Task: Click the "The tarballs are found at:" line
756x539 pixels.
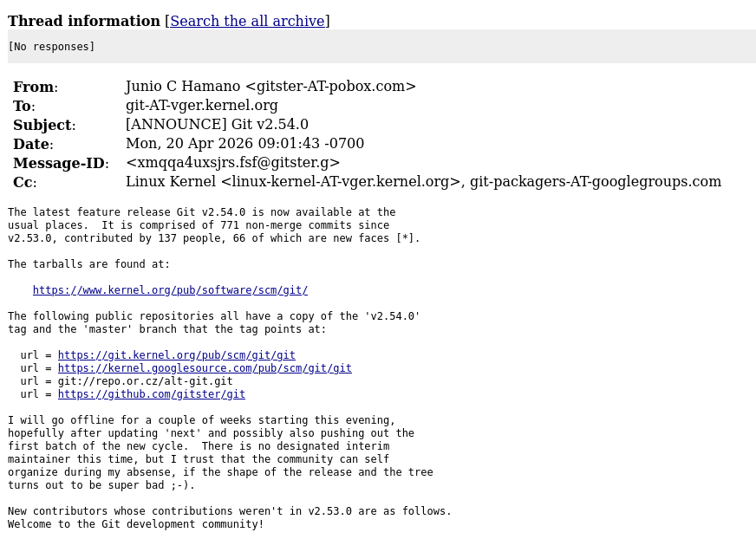Action: [x=89, y=264]
